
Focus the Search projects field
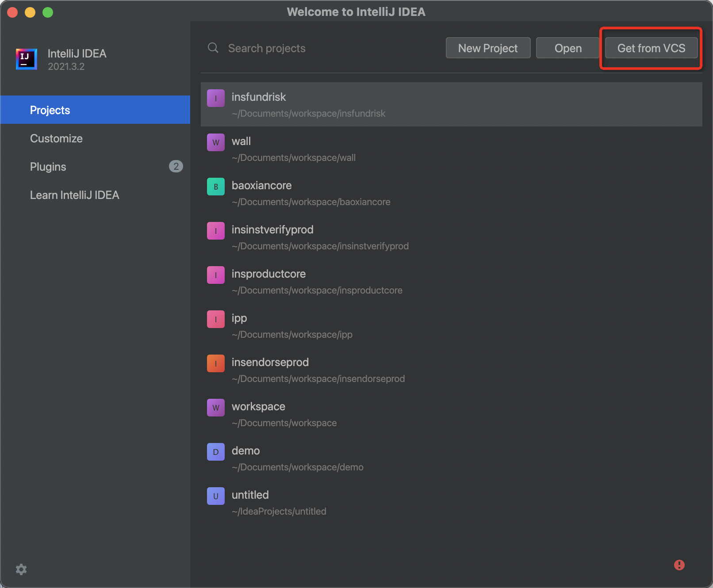323,48
